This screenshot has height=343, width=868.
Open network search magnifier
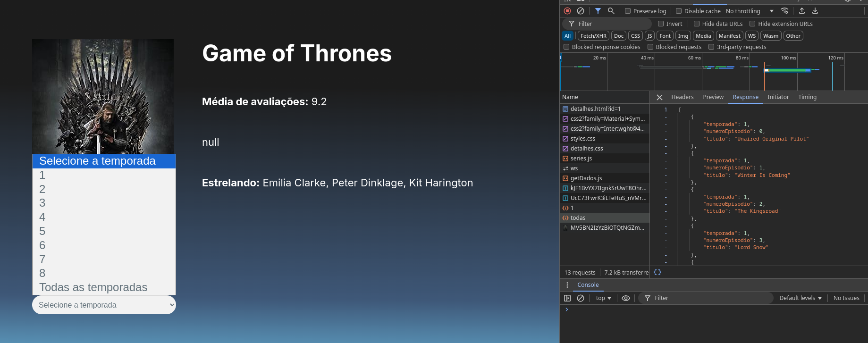[x=611, y=11]
